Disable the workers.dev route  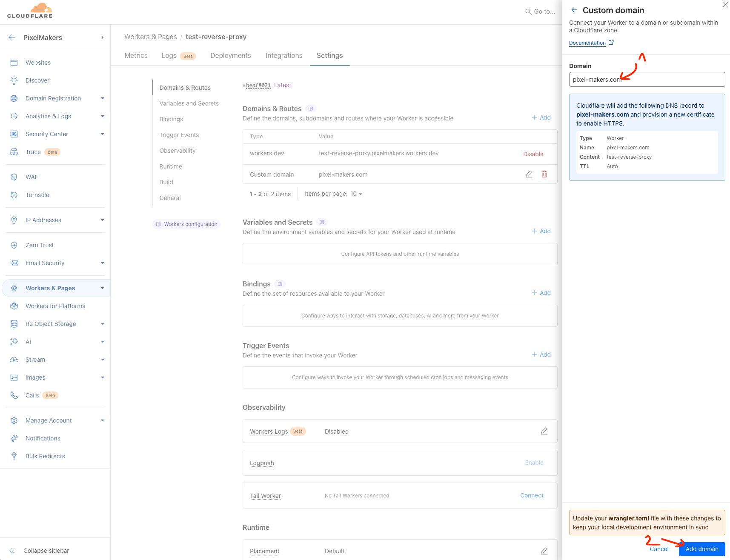(533, 154)
